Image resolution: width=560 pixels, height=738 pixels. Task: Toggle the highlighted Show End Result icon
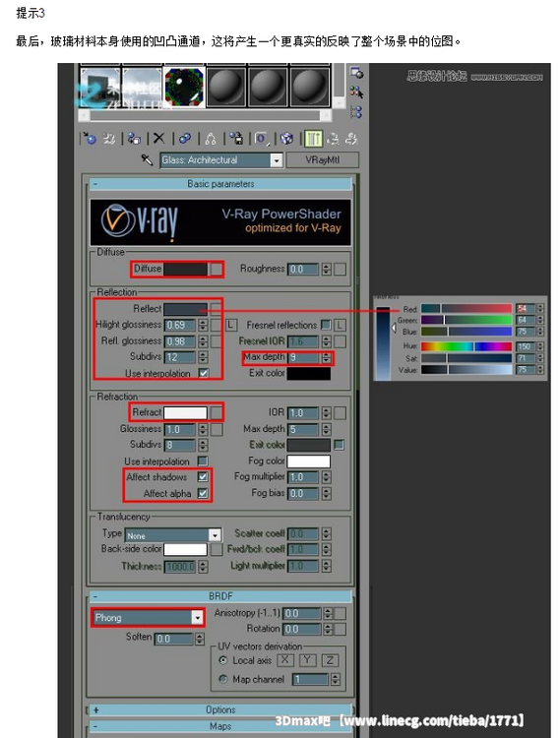point(313,139)
